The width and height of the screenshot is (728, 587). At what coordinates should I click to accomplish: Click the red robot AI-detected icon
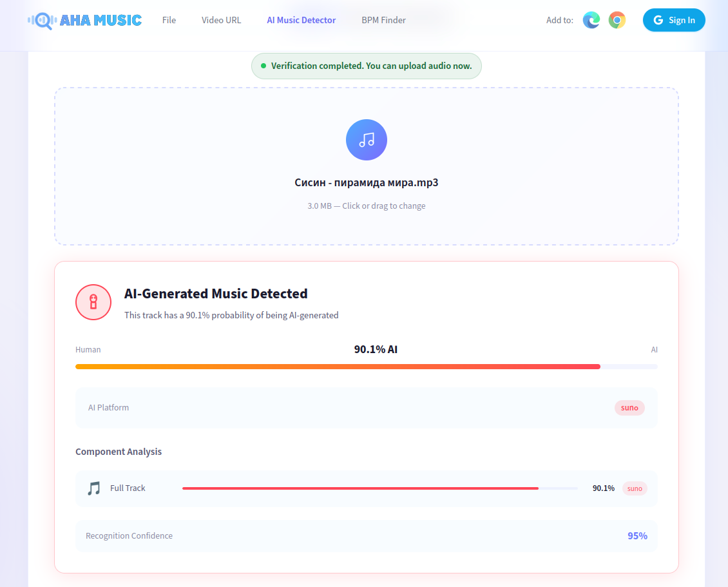click(x=93, y=302)
